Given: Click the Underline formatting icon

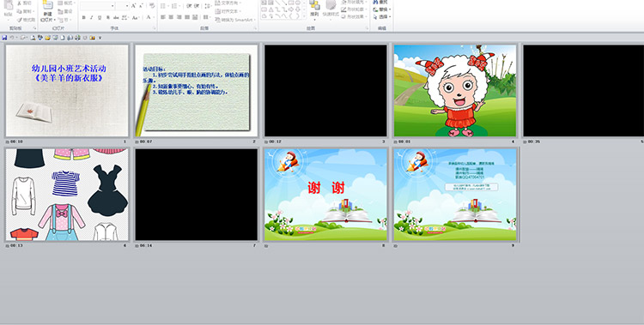Looking at the screenshot, I should coord(100,17).
